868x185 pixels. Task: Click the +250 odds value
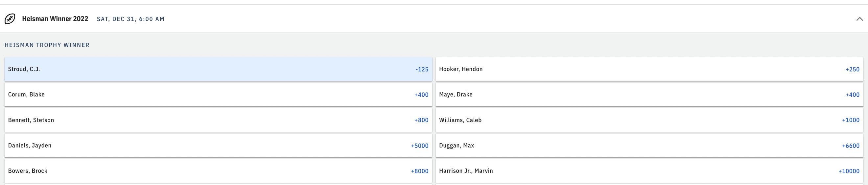[x=852, y=69]
